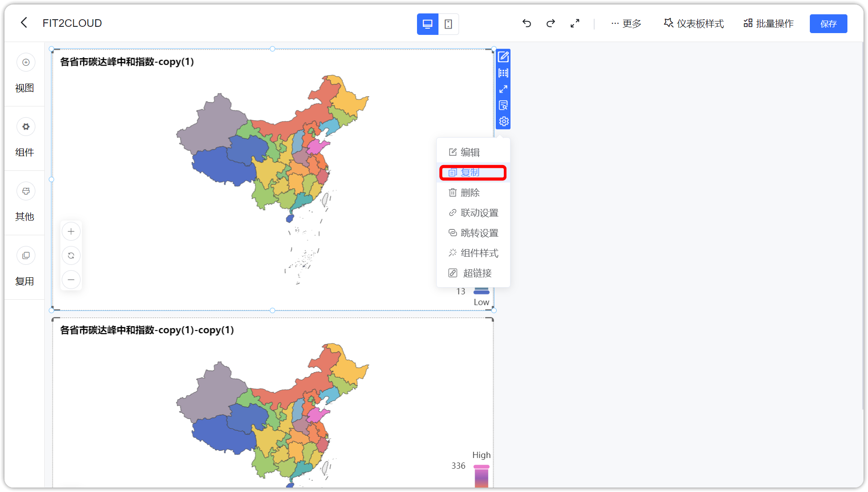Open the 其他 other panel
Screen dimensions: 868x492
coord(25,203)
